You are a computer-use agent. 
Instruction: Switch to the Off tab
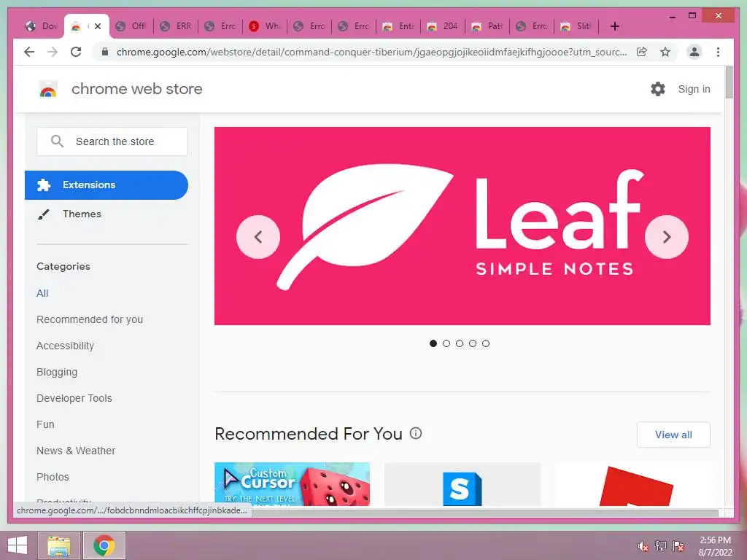[131, 26]
